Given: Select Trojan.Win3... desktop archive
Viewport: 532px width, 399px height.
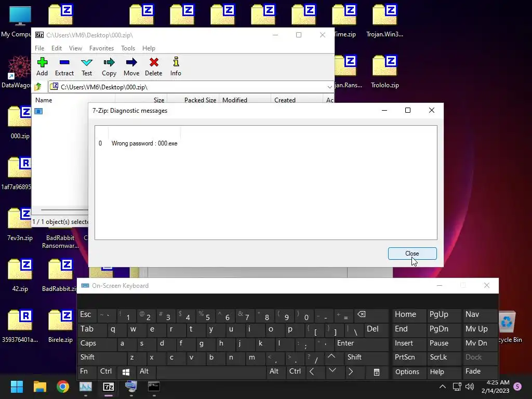Looking at the screenshot, I should click(x=385, y=21).
